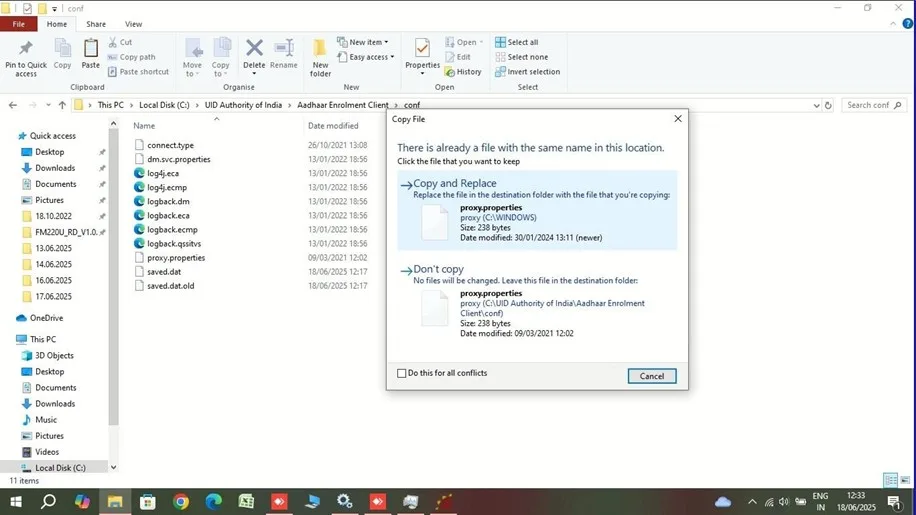Click the Rename icon
916x515 pixels.
pos(284,47)
